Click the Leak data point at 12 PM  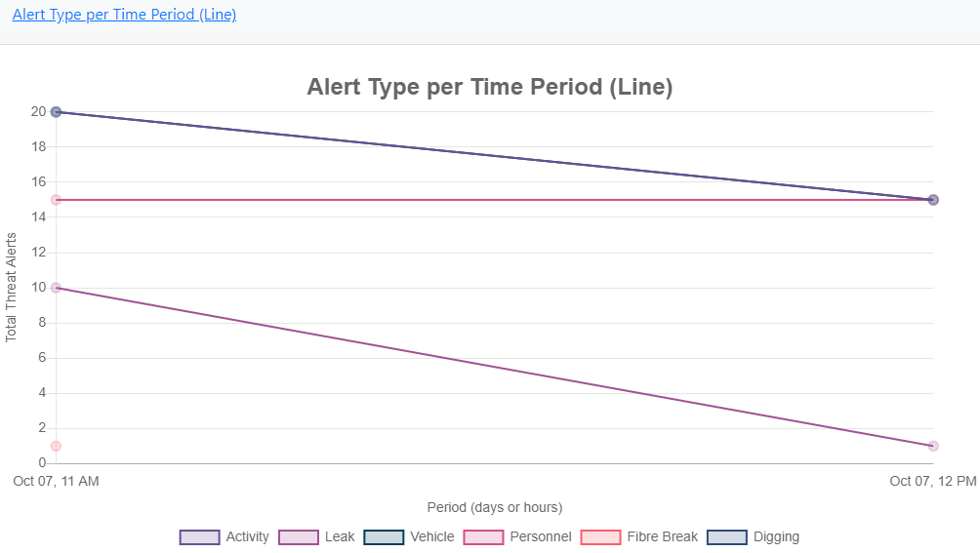tap(933, 446)
